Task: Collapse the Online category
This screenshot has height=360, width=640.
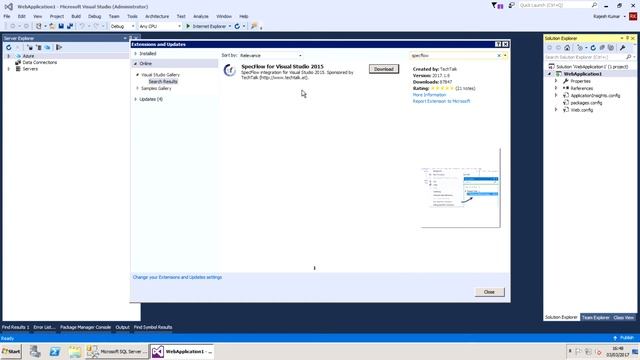Action: (x=136, y=64)
